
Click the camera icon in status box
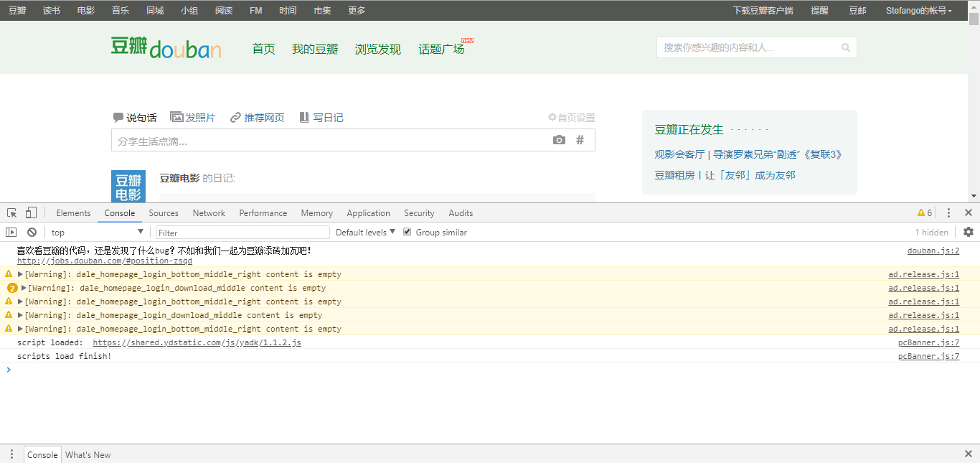click(x=559, y=140)
